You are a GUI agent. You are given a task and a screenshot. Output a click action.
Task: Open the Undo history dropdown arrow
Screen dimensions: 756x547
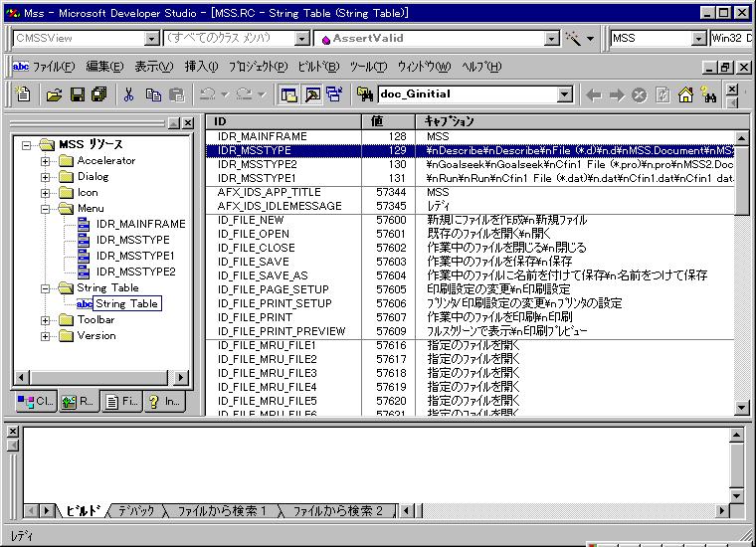tap(225, 94)
